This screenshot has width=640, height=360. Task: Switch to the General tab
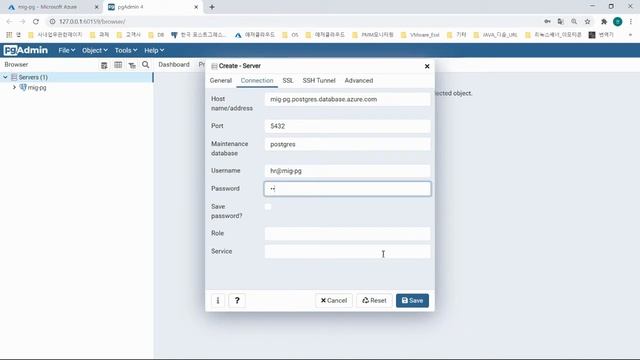coord(221,80)
